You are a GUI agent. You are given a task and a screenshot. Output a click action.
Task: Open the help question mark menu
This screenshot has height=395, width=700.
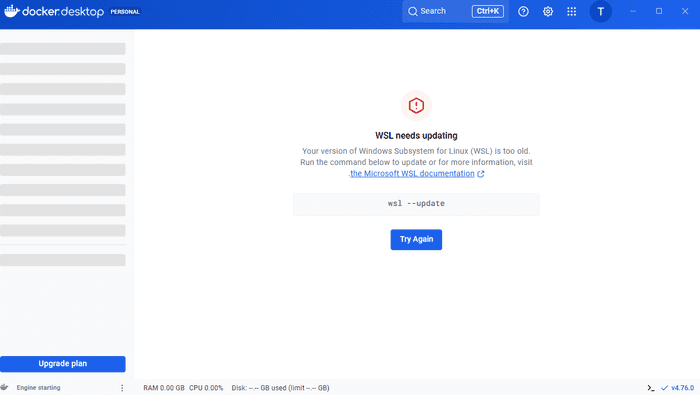click(x=523, y=12)
